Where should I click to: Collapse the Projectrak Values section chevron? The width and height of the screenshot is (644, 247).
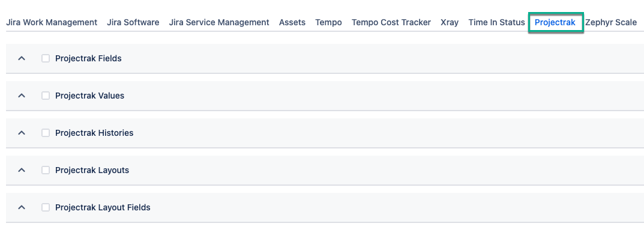(x=22, y=96)
